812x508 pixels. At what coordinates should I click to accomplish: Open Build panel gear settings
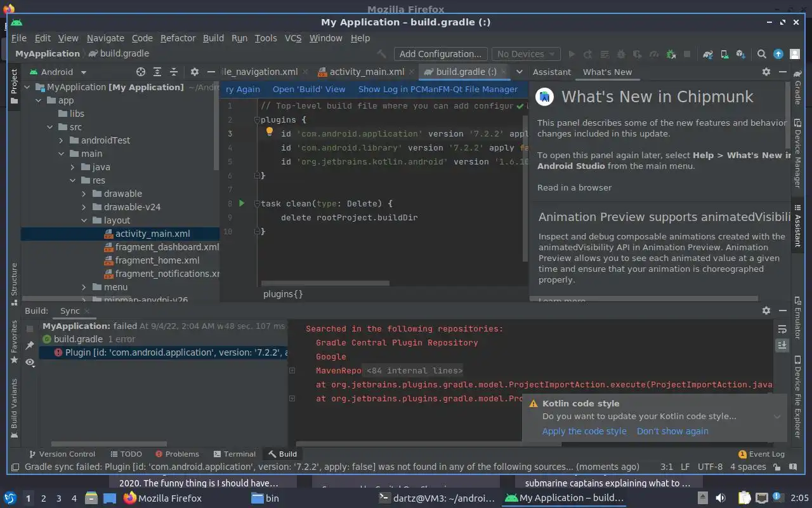pyautogui.click(x=766, y=311)
